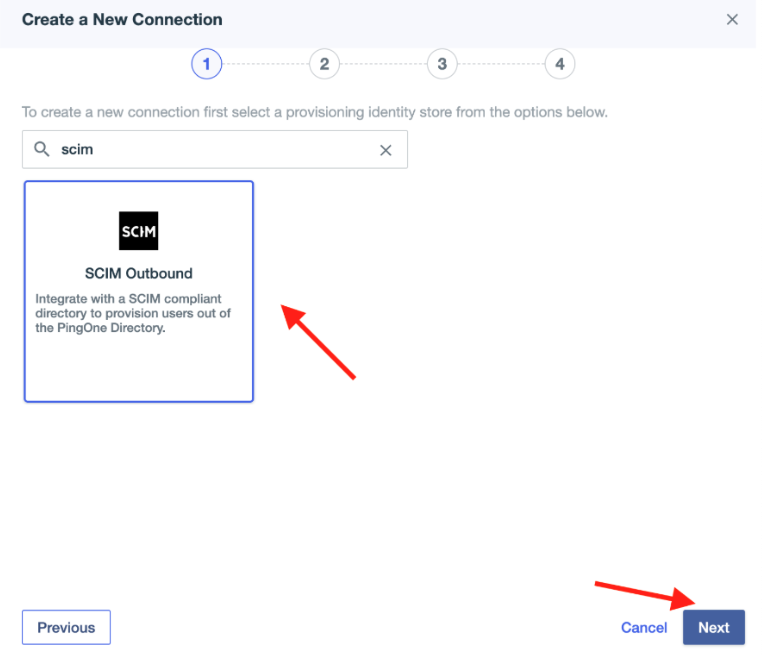Viewport: 762px width, 655px height.
Task: Select step 3 in the progress stepper
Action: (x=442, y=65)
